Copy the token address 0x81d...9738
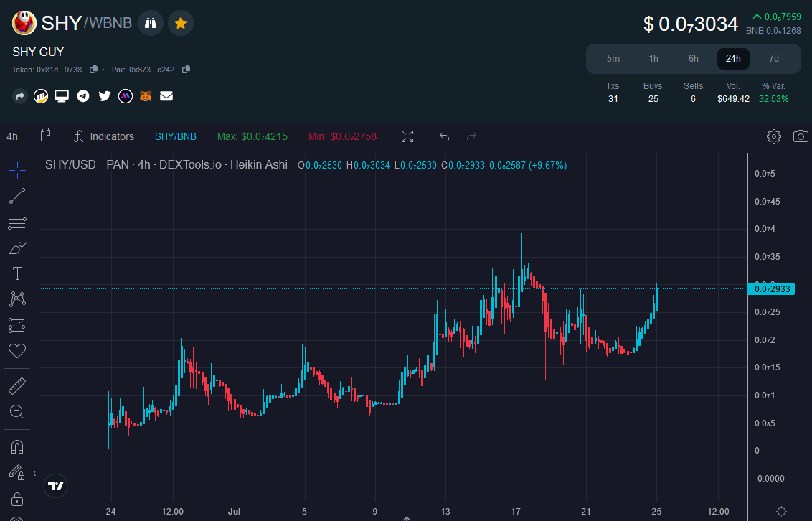Viewport: 812px width, 521px height. 94,70
